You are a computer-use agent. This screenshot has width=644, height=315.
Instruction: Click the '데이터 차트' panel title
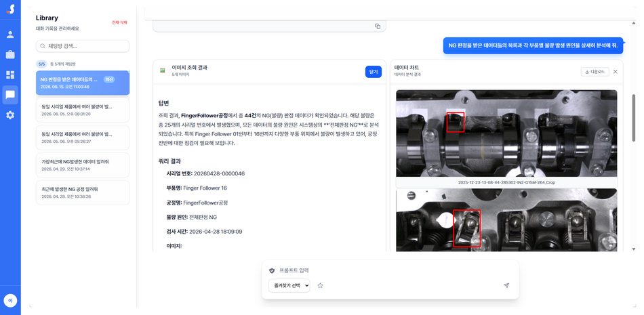pyautogui.click(x=407, y=67)
